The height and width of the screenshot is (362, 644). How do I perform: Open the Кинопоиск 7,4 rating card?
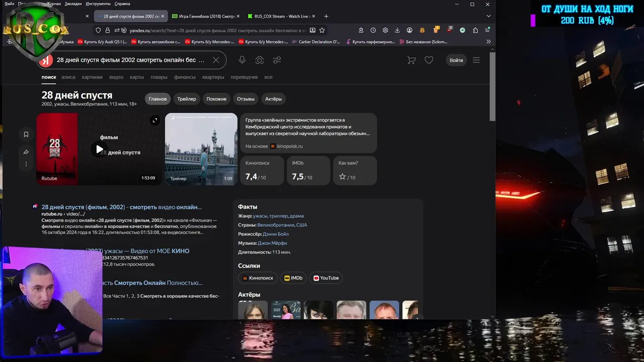262,170
